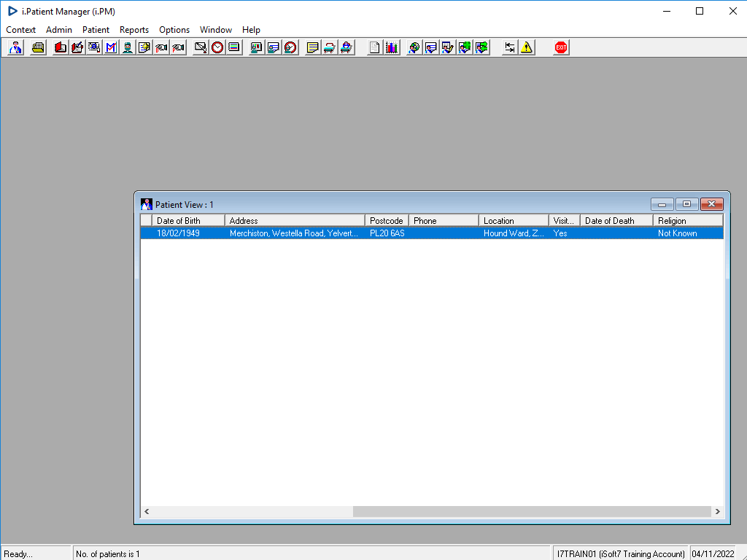
Task: Click the colored stripes screen icon
Action: point(234,47)
